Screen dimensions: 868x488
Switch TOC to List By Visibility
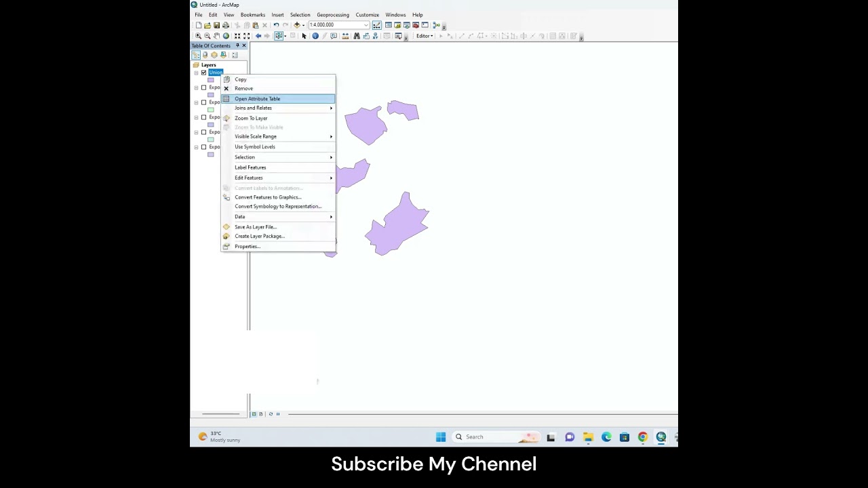tap(214, 55)
